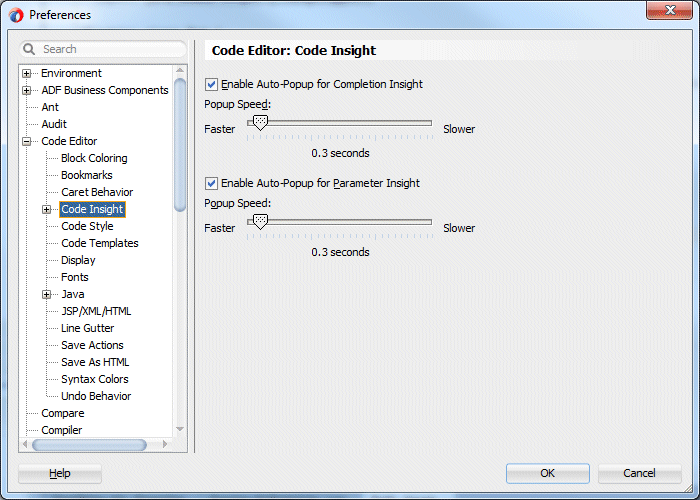Click the tree scroll up arrow

[180, 70]
